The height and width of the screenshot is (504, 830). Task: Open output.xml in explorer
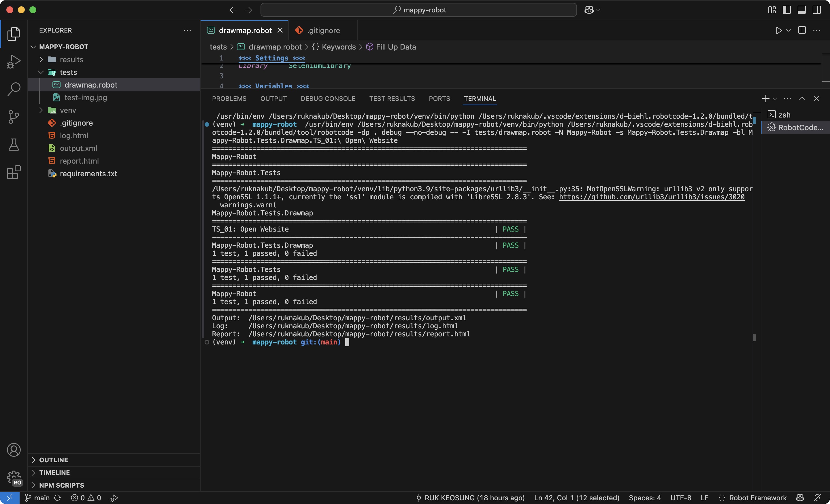[x=114, y=149]
